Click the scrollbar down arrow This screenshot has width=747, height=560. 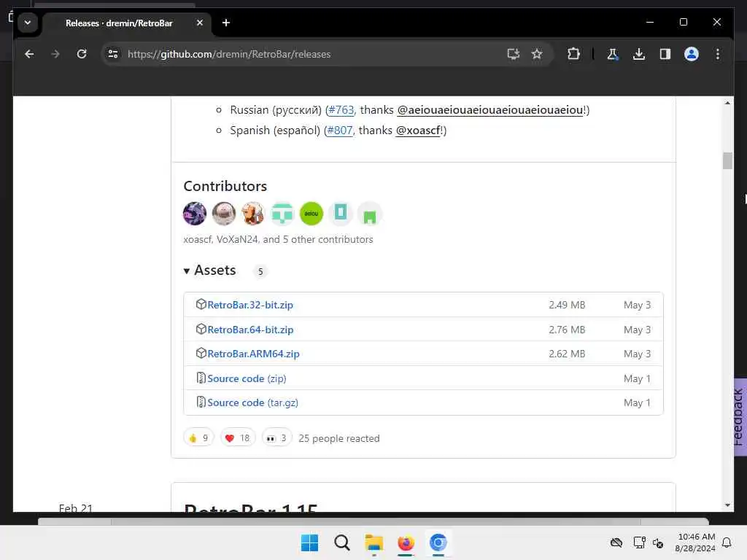coord(727,505)
